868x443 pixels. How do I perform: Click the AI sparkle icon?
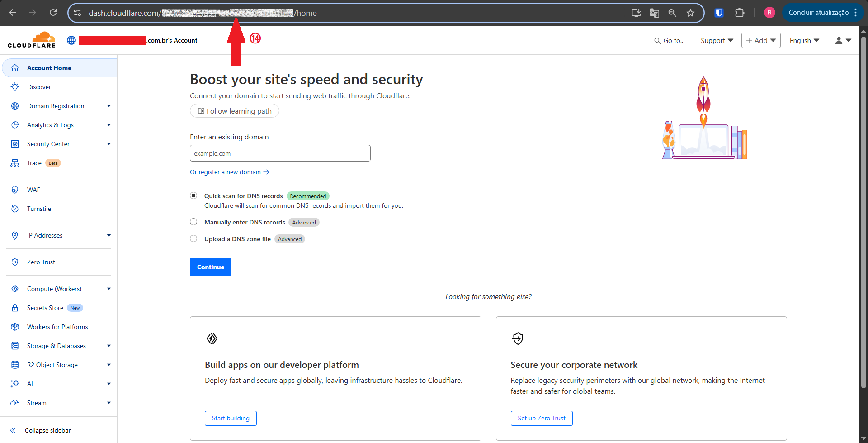15,384
